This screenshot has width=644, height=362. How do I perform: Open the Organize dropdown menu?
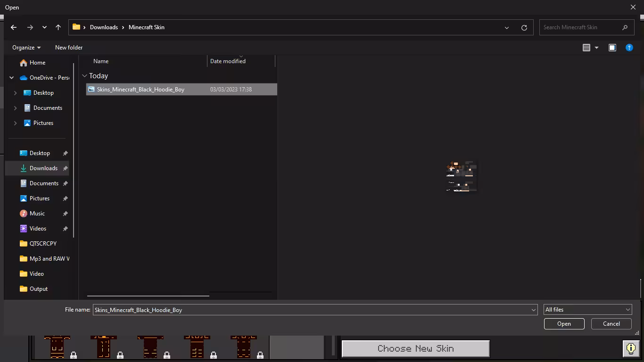(26, 48)
